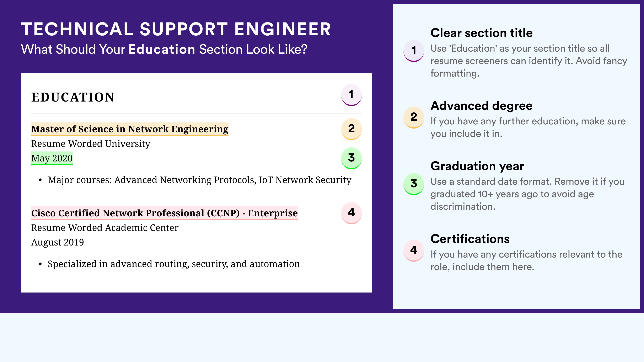Click the Certifications heading
The width and height of the screenshot is (644, 362).
click(x=470, y=239)
